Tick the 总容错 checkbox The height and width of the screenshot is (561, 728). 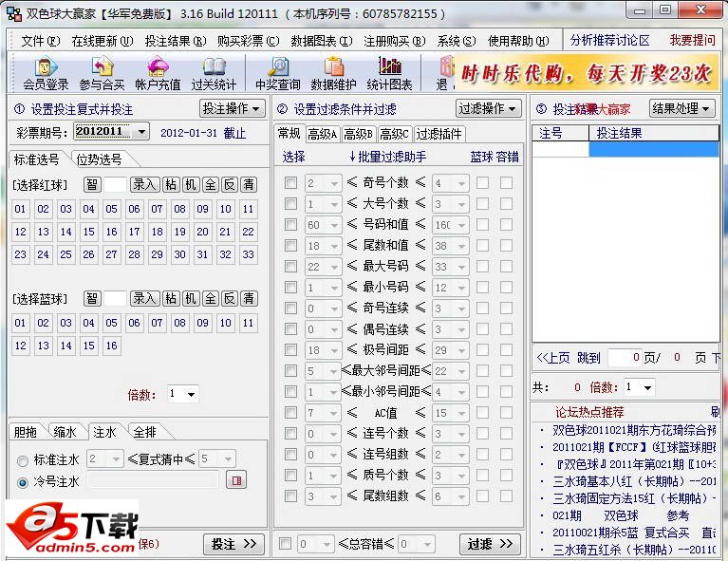285,544
